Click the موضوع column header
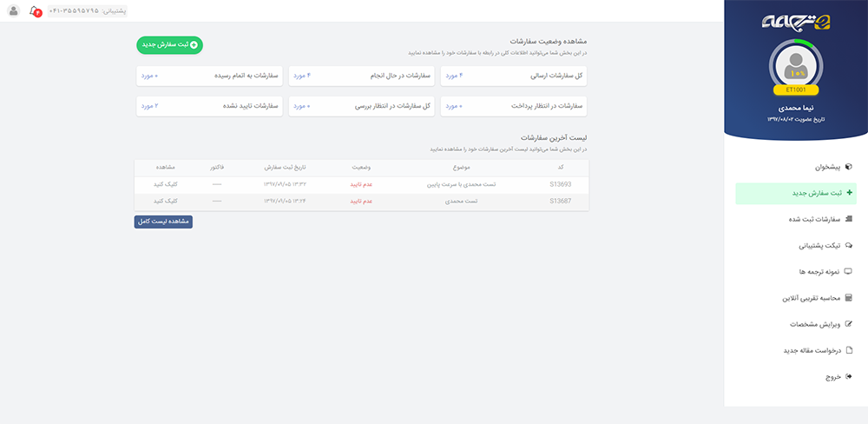 [x=462, y=168]
